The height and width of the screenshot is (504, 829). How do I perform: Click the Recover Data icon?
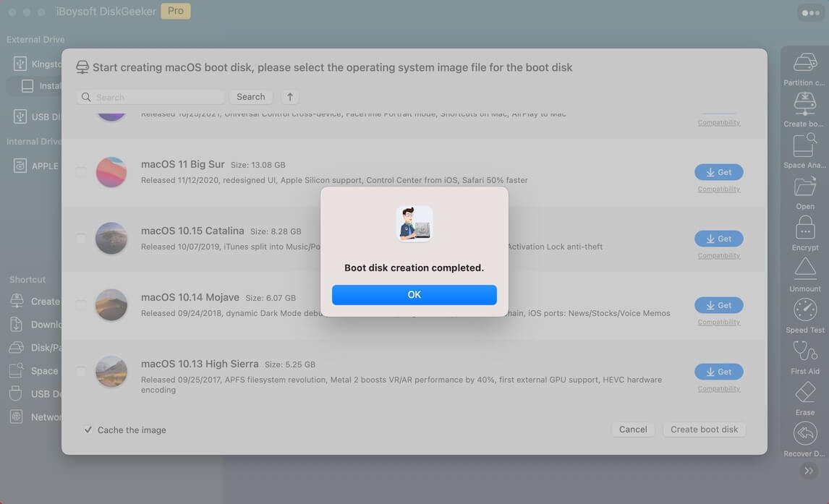point(805,434)
